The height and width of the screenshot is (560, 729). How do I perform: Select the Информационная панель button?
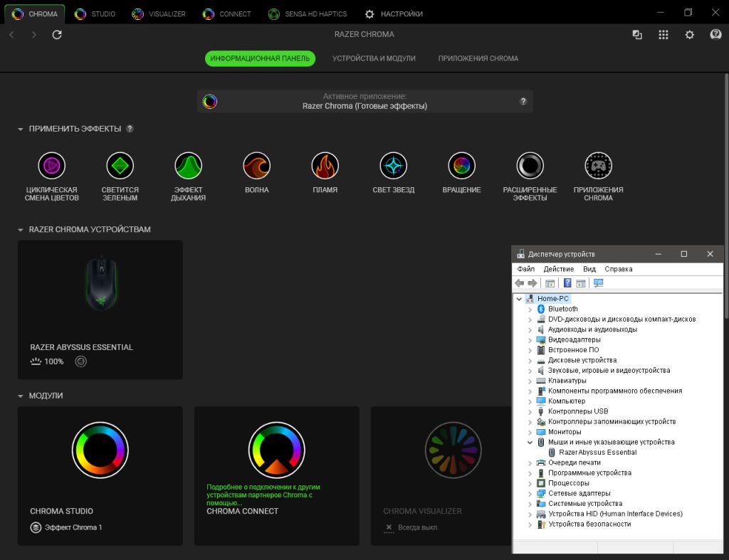pyautogui.click(x=260, y=58)
